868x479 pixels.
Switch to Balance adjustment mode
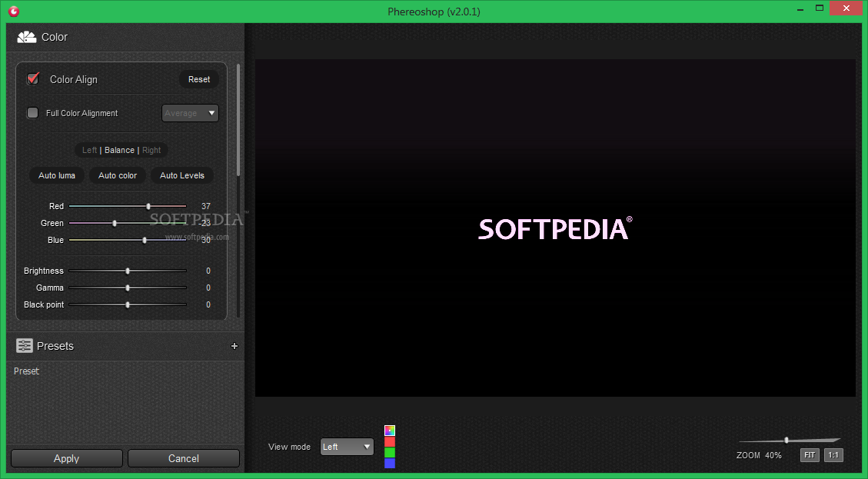tap(120, 150)
